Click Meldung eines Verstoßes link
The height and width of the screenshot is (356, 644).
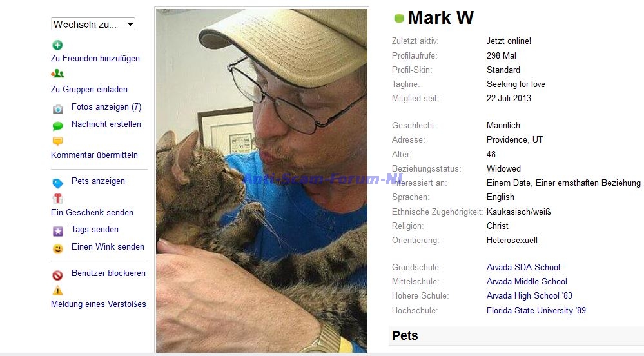pos(99,304)
